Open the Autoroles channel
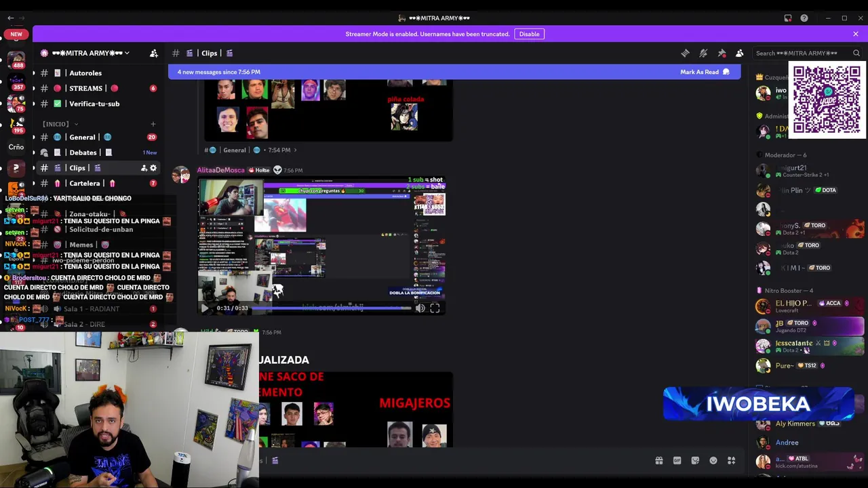The width and height of the screenshot is (868, 488). (x=95, y=73)
